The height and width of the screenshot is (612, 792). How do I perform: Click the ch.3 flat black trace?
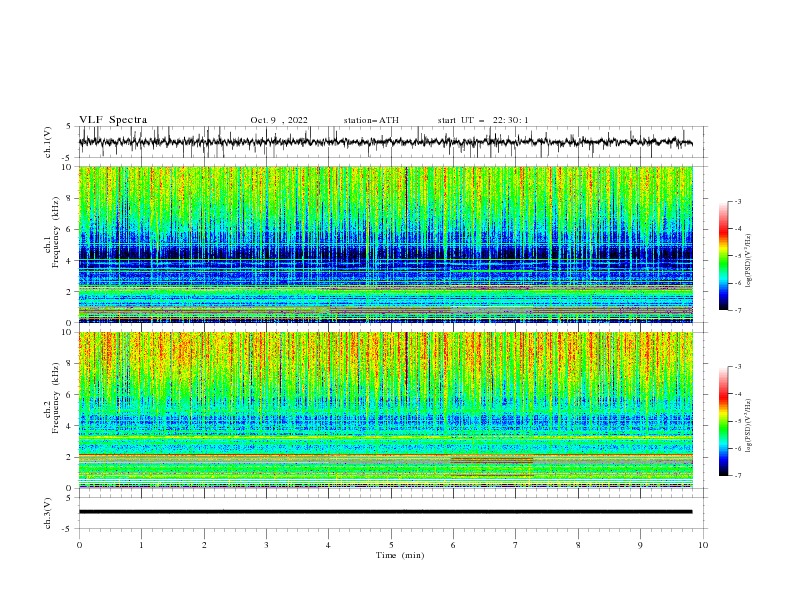385,512
